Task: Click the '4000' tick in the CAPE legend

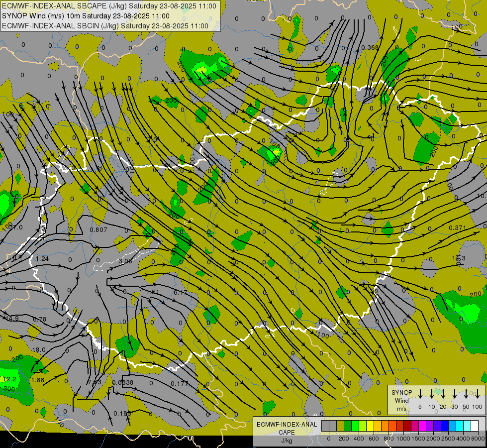Action: [x=464, y=439]
